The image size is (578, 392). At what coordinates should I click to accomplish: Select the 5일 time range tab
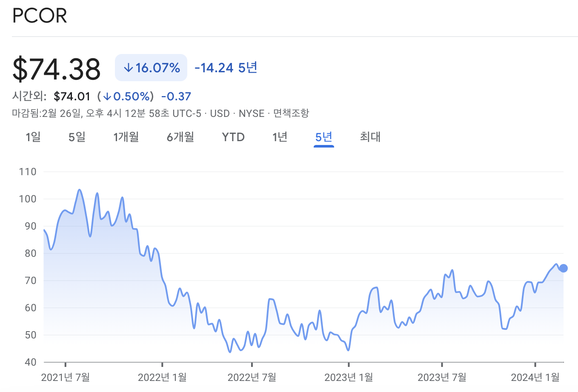[x=77, y=137]
